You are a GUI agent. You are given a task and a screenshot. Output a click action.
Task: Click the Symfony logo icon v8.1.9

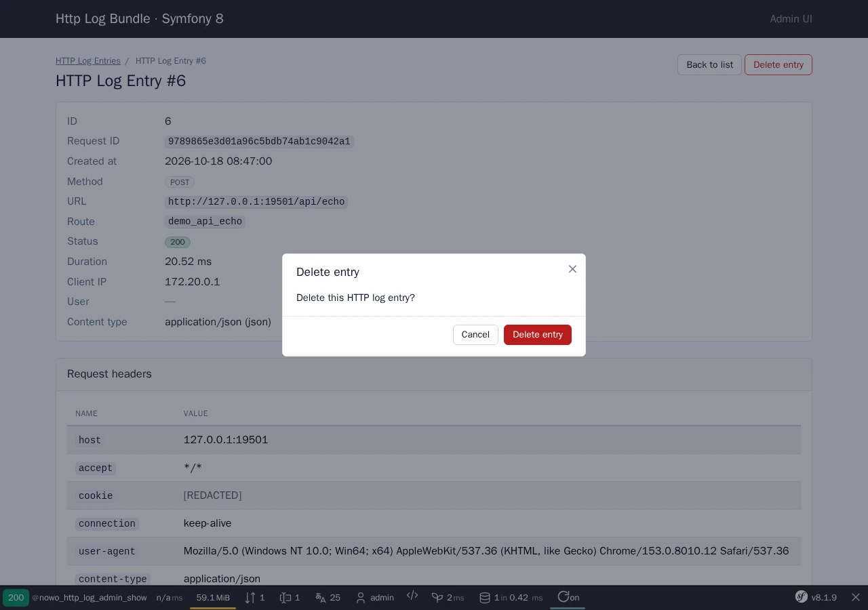pyautogui.click(x=802, y=597)
